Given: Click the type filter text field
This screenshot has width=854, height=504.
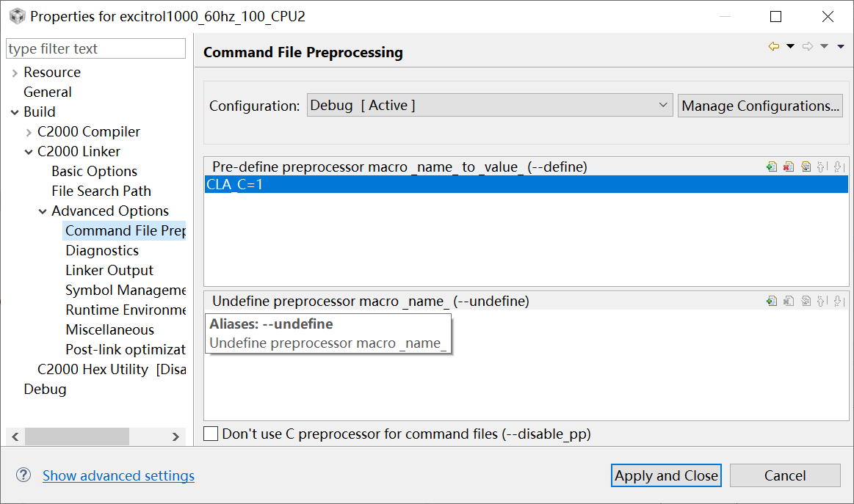Looking at the screenshot, I should (95, 49).
